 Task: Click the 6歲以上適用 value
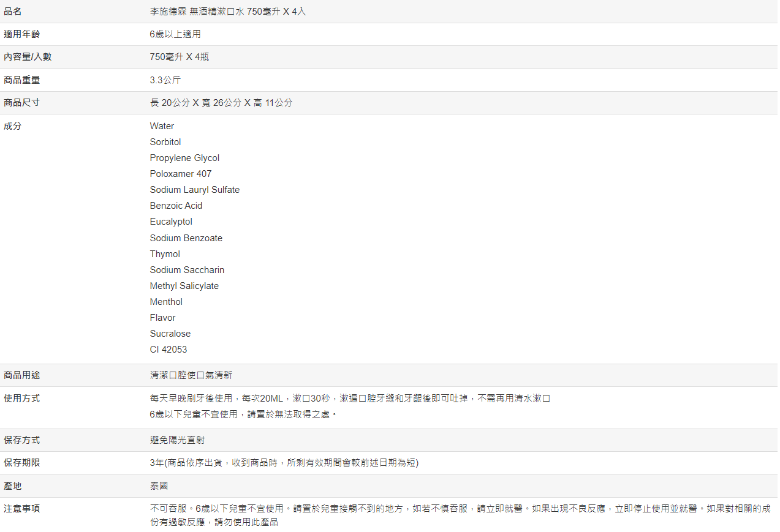[x=175, y=34]
